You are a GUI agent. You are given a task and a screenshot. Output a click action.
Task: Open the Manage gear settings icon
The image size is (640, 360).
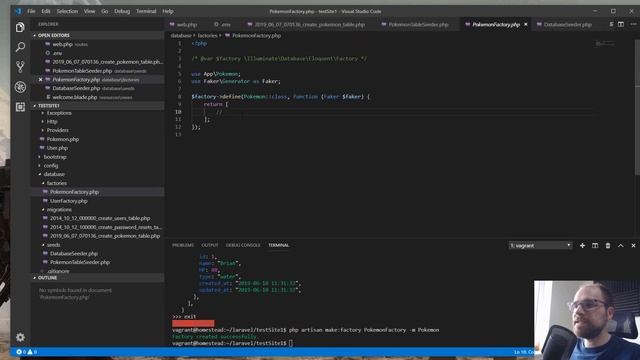(20, 337)
